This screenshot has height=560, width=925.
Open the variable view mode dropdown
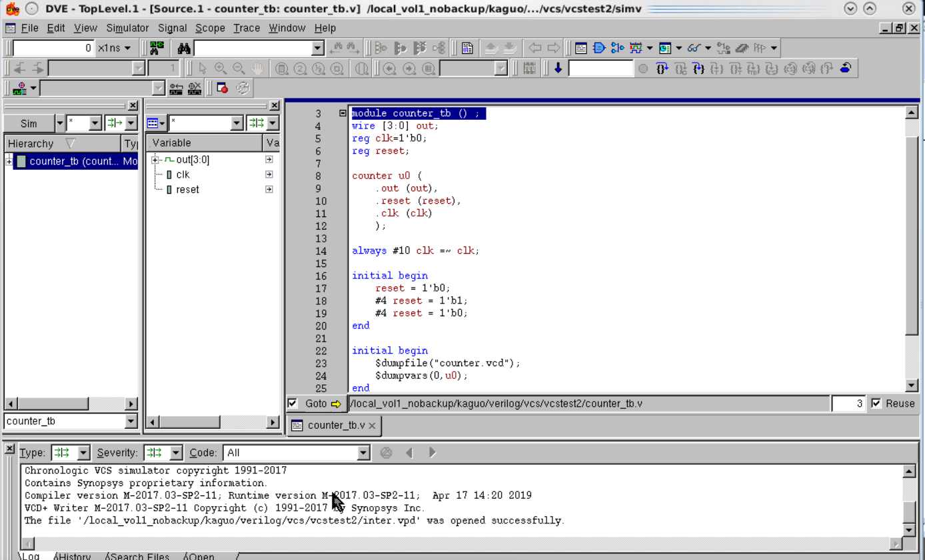pyautogui.click(x=156, y=123)
